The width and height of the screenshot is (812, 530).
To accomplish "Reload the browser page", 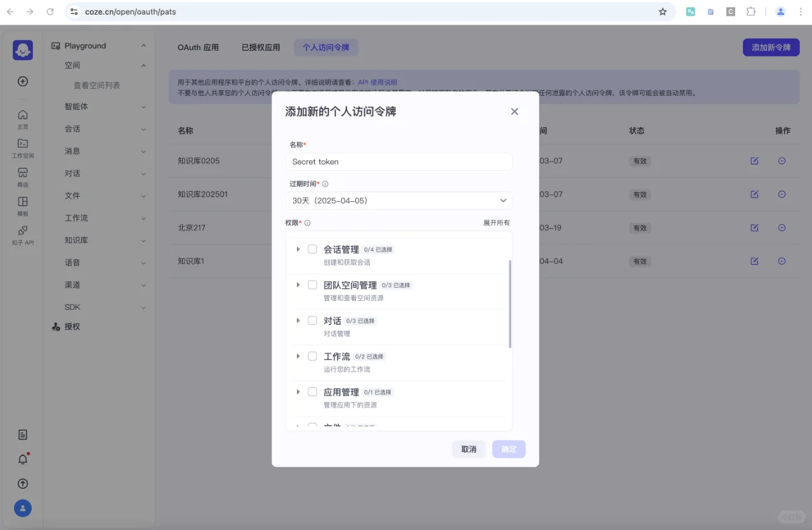I will [x=50, y=11].
